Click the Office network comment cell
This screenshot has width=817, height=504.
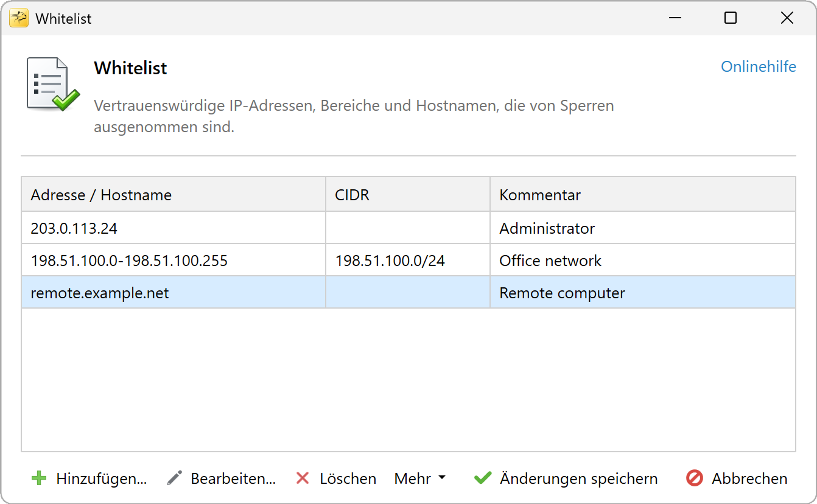[x=643, y=261]
